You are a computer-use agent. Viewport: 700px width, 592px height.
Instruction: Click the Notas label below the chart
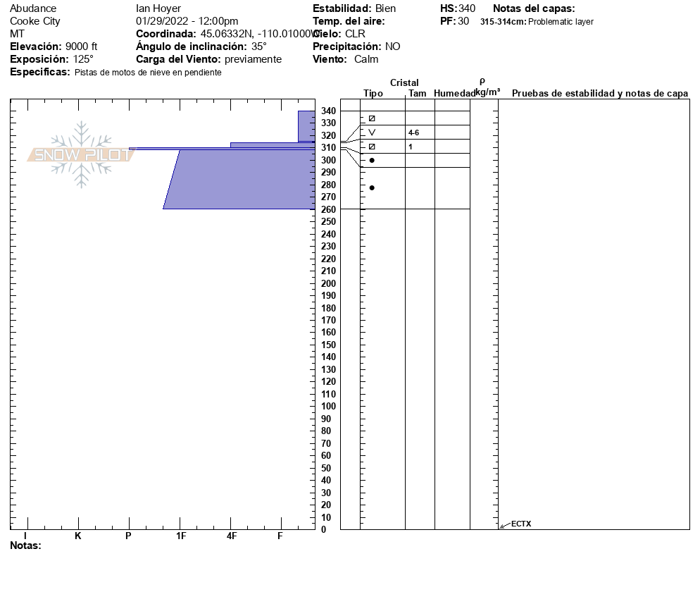click(x=26, y=545)
